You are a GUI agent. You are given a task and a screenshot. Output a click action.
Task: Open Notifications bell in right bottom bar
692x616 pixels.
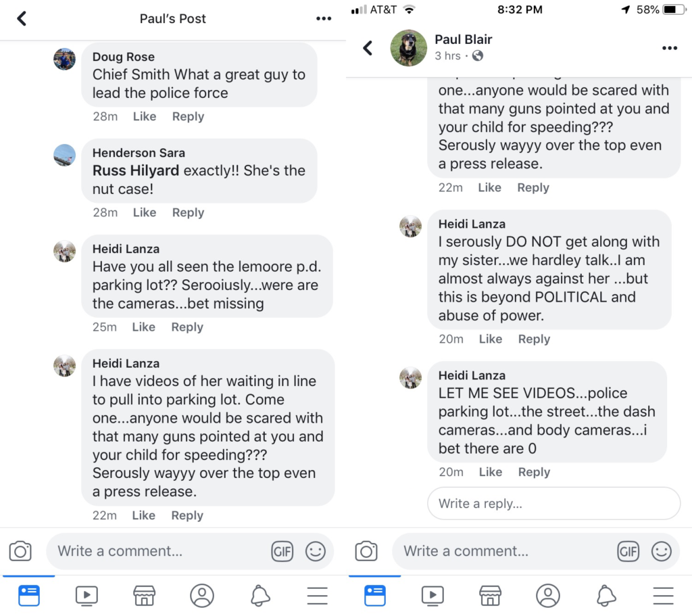pyautogui.click(x=606, y=595)
